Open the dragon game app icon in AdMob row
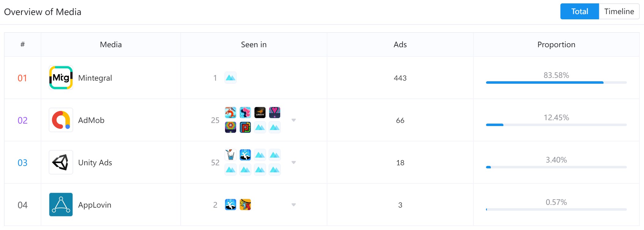Image resolution: width=644 pixels, height=230 pixels. point(231,113)
